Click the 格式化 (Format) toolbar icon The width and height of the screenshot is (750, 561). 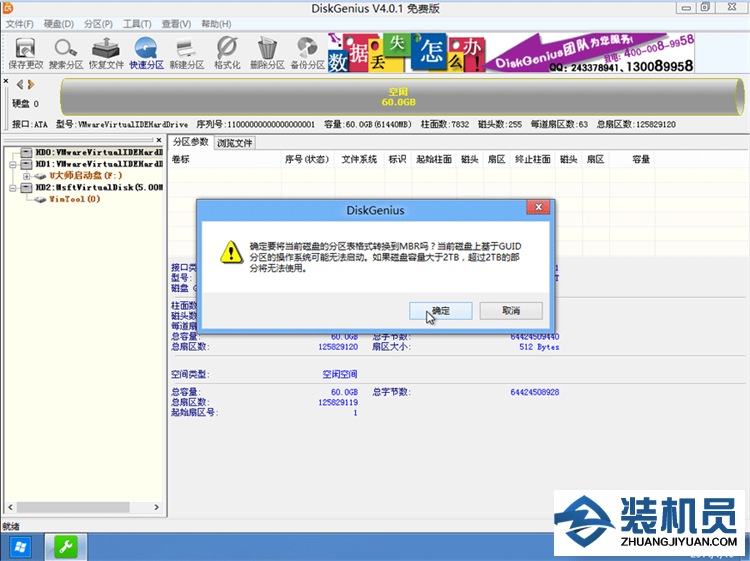[227, 52]
